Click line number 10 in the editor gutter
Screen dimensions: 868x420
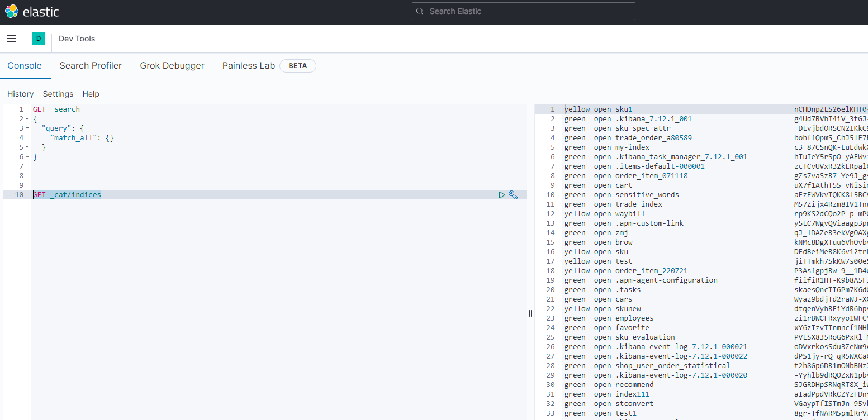point(20,195)
